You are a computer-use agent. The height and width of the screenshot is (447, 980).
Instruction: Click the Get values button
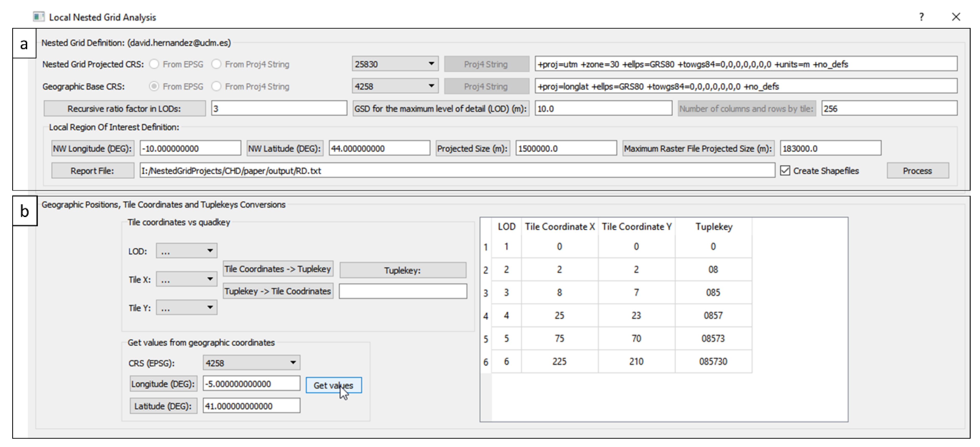[x=333, y=385]
